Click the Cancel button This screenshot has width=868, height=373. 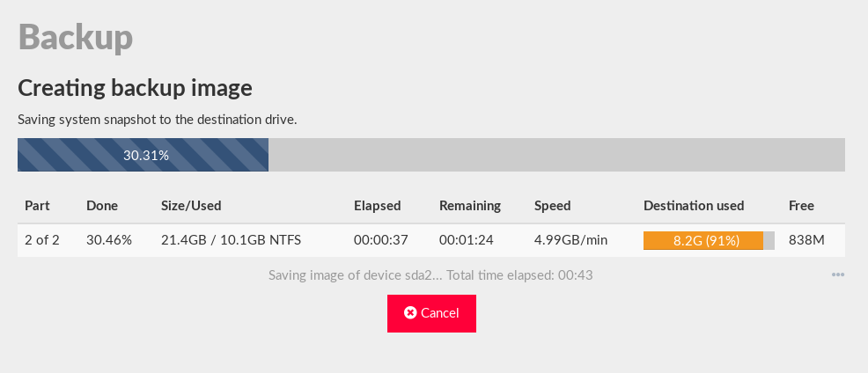coord(431,313)
